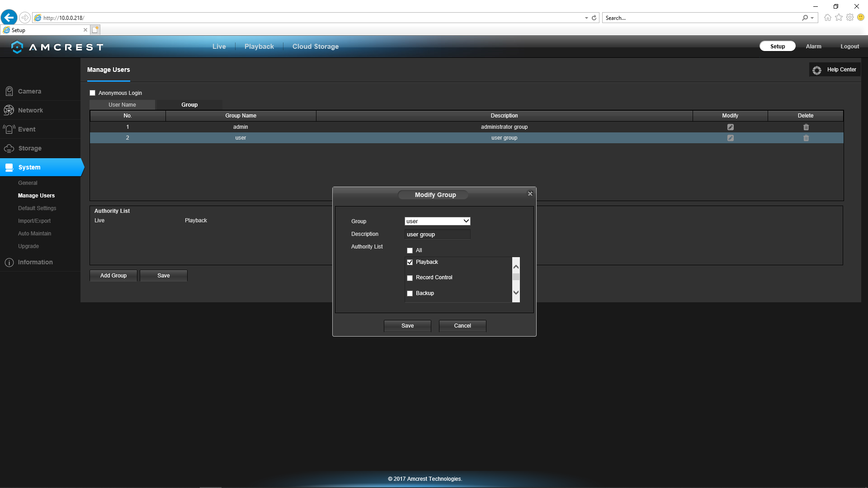Open the Alarm page
The height and width of the screenshot is (488, 868).
813,47
